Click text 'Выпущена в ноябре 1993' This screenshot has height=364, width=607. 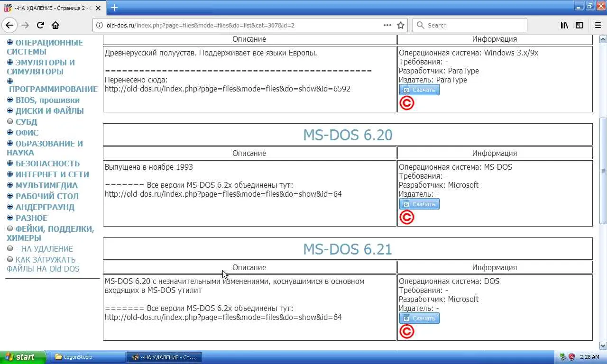[x=149, y=167]
